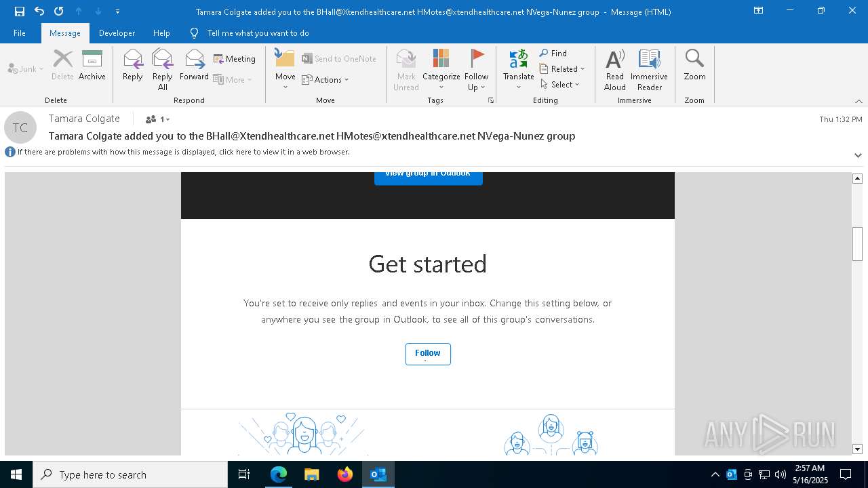Mark message as Unread
This screenshot has height=488, width=868.
tap(406, 70)
